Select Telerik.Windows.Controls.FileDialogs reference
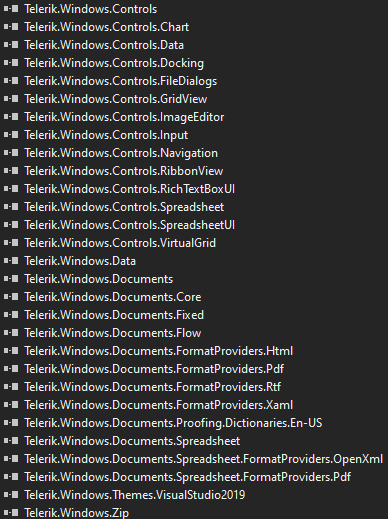 pos(121,81)
